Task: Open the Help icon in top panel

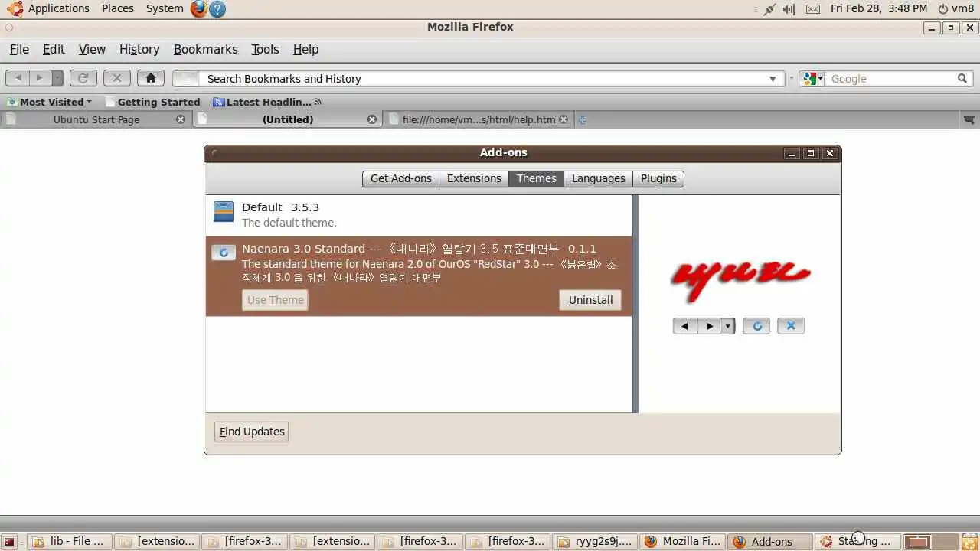Action: pyautogui.click(x=217, y=9)
